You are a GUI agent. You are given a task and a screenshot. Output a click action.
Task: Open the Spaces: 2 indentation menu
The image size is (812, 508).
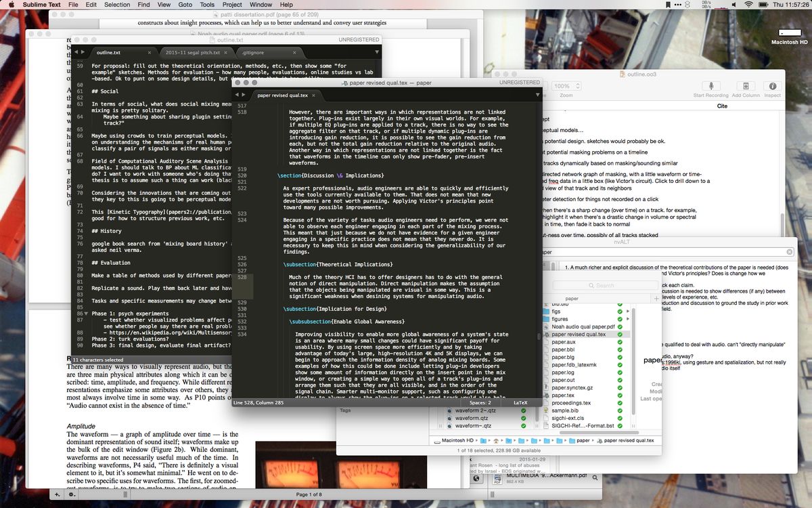[x=479, y=402]
